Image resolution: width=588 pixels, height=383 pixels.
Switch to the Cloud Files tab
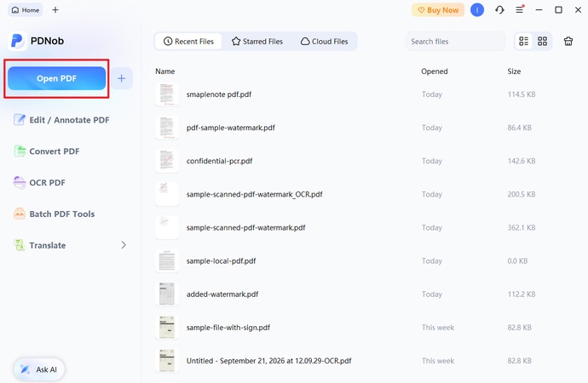point(325,41)
